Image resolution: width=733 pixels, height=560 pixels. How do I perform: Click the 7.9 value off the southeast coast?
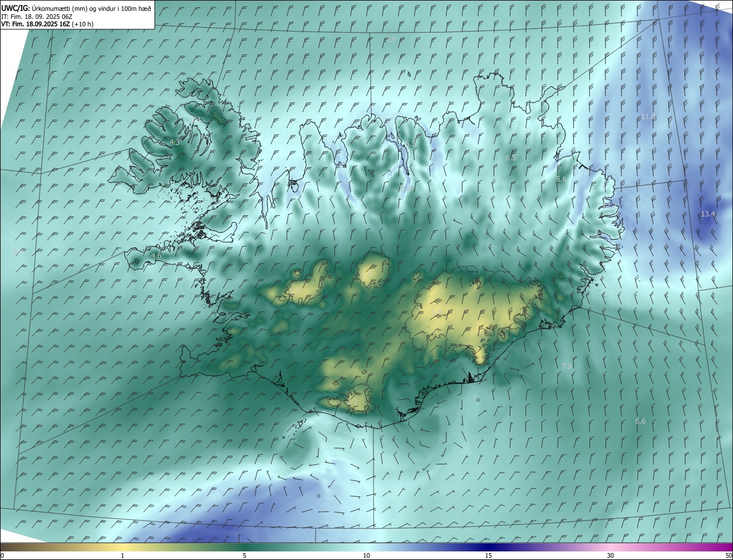pyautogui.click(x=566, y=366)
